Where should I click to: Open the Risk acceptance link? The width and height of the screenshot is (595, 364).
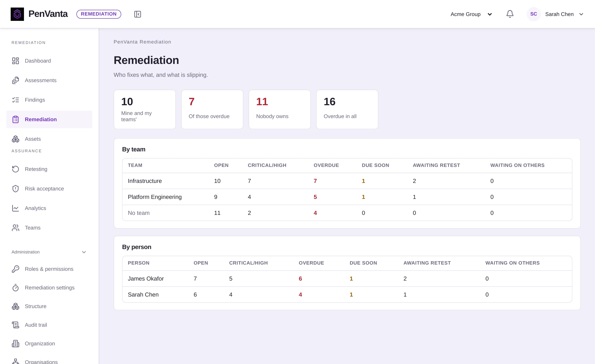click(x=49, y=189)
